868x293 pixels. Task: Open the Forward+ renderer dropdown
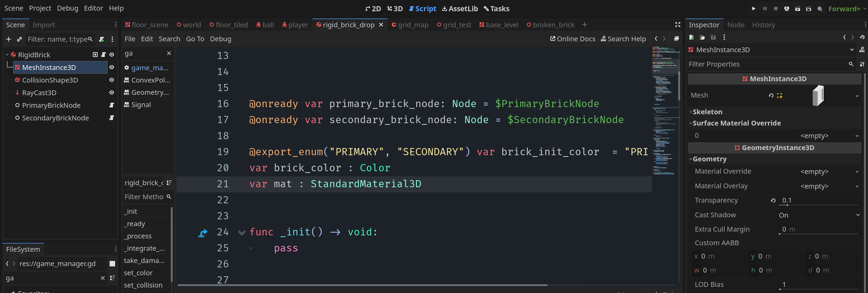click(x=848, y=9)
